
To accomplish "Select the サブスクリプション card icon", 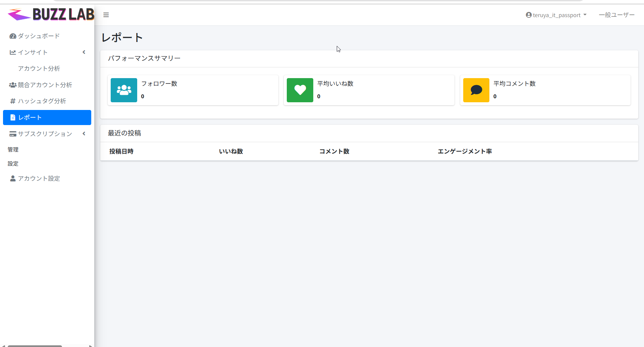I will 12,134.
